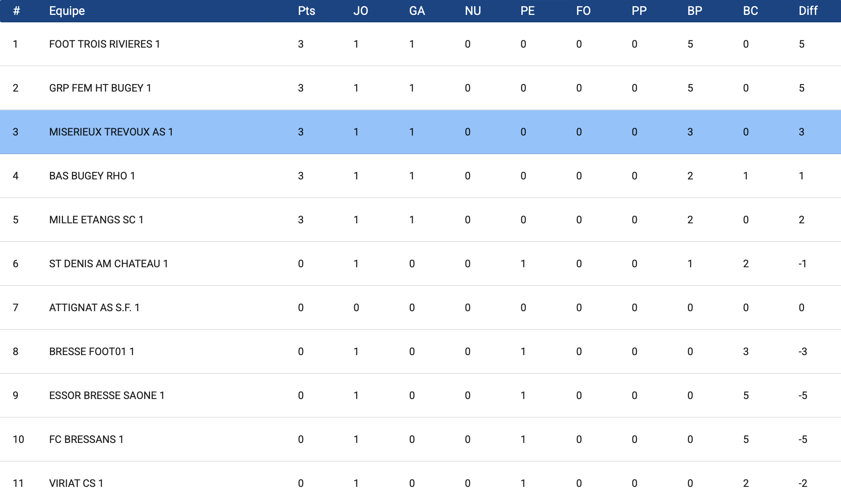Click the JO column header
841x504 pixels.
pos(361,11)
